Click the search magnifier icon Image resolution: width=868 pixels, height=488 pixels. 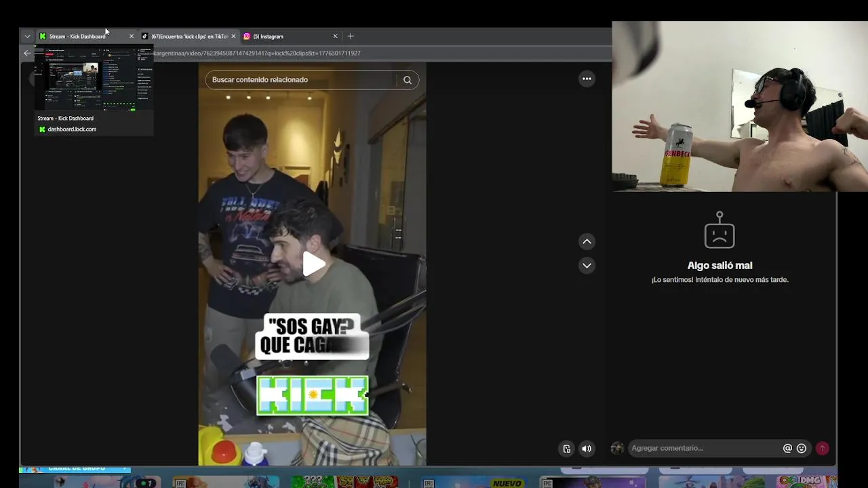click(x=408, y=80)
